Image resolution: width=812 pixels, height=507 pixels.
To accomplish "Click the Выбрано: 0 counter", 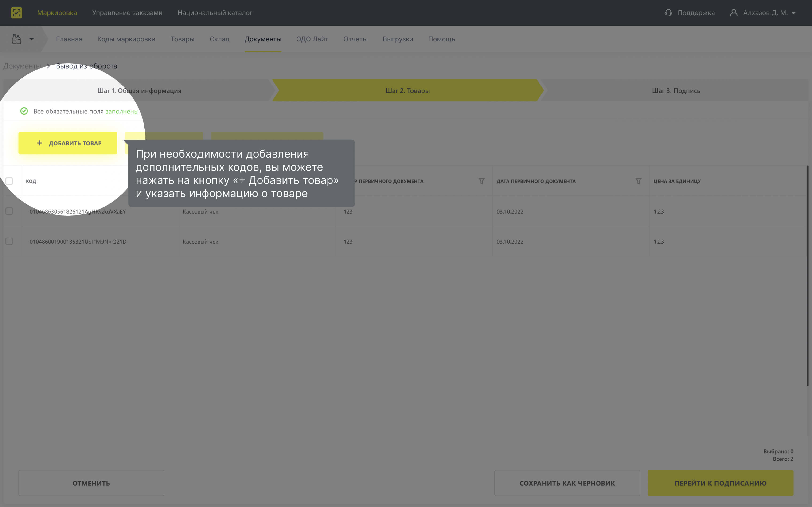I will 778,451.
